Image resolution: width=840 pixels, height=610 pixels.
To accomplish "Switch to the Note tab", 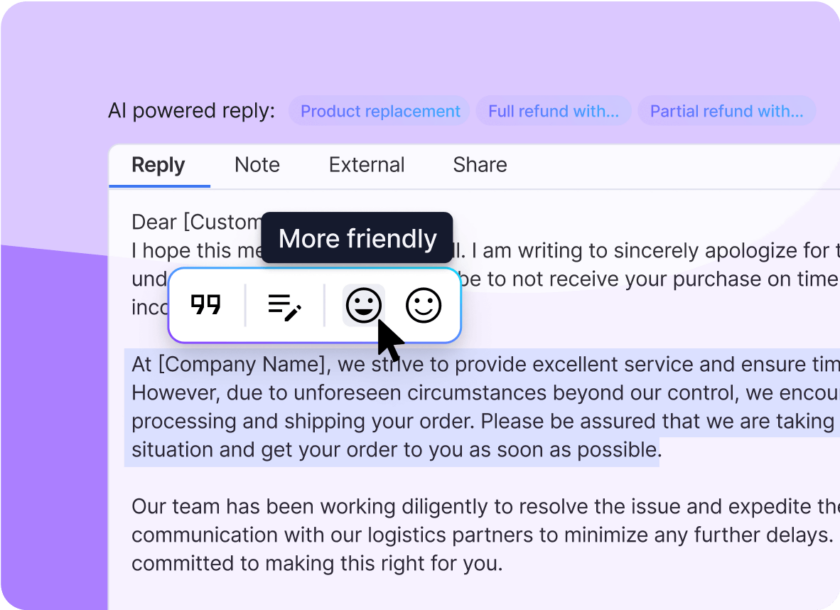I will [x=257, y=165].
